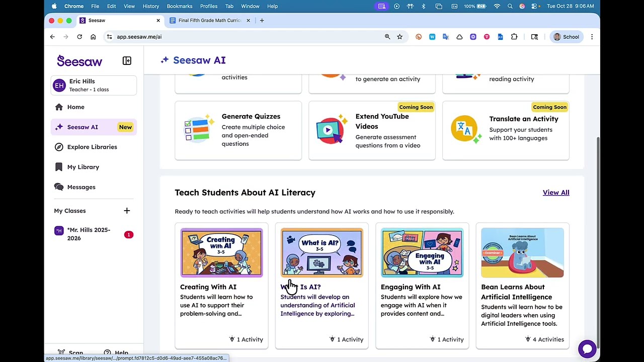This screenshot has width=644, height=362.
Task: Select Seesaw AI in sidebar
Action: click(x=94, y=127)
